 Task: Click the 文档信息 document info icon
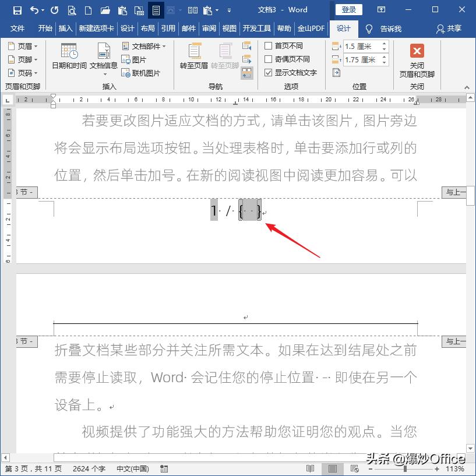pyautogui.click(x=103, y=58)
